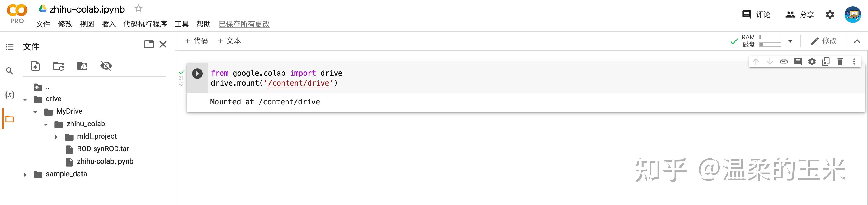Open the table of contents sidebar icon
The image size is (868, 205).
coord(10,47)
